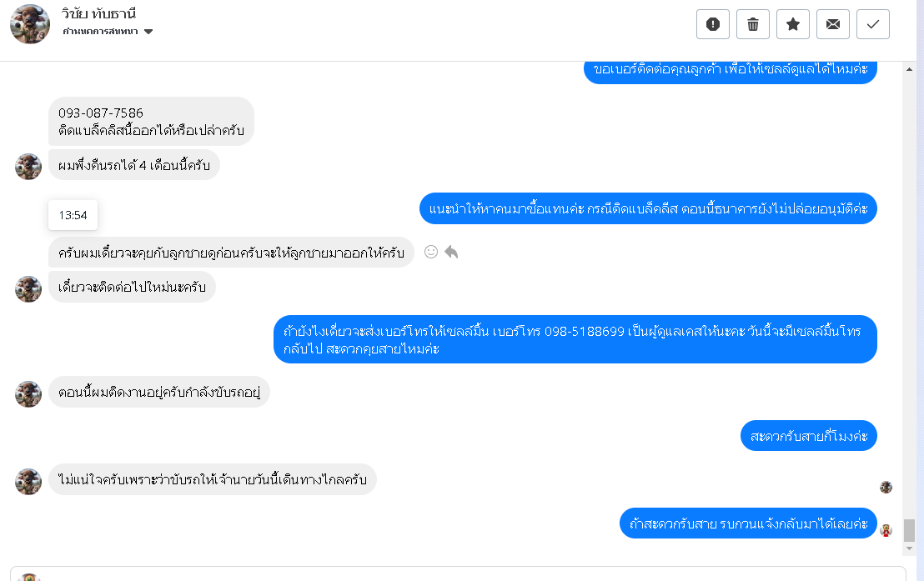Click customer avatar beside driving message
The image size is (924, 581).
coord(28,394)
